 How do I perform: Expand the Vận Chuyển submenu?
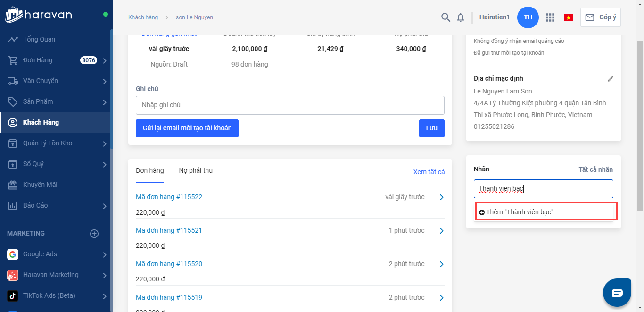tap(105, 81)
